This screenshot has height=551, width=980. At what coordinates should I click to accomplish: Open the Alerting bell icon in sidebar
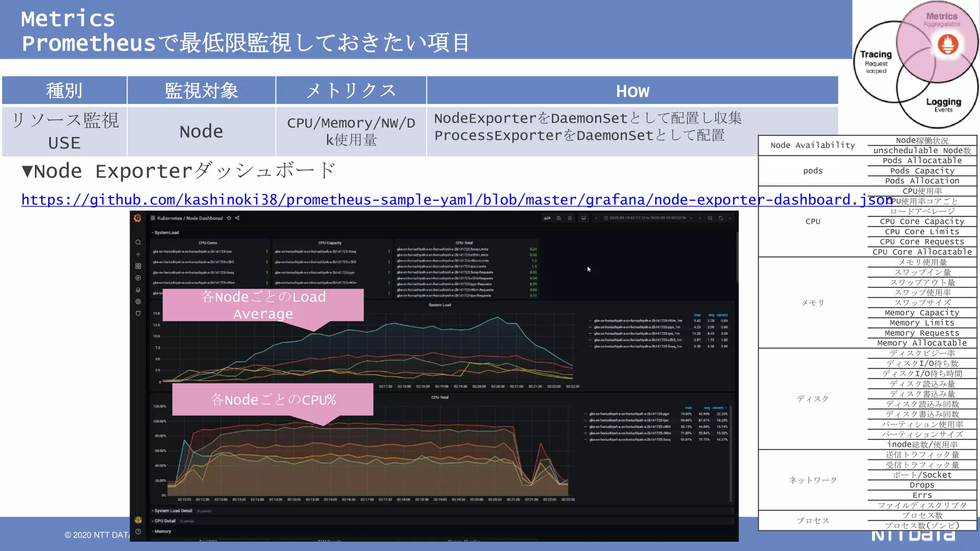(x=138, y=290)
